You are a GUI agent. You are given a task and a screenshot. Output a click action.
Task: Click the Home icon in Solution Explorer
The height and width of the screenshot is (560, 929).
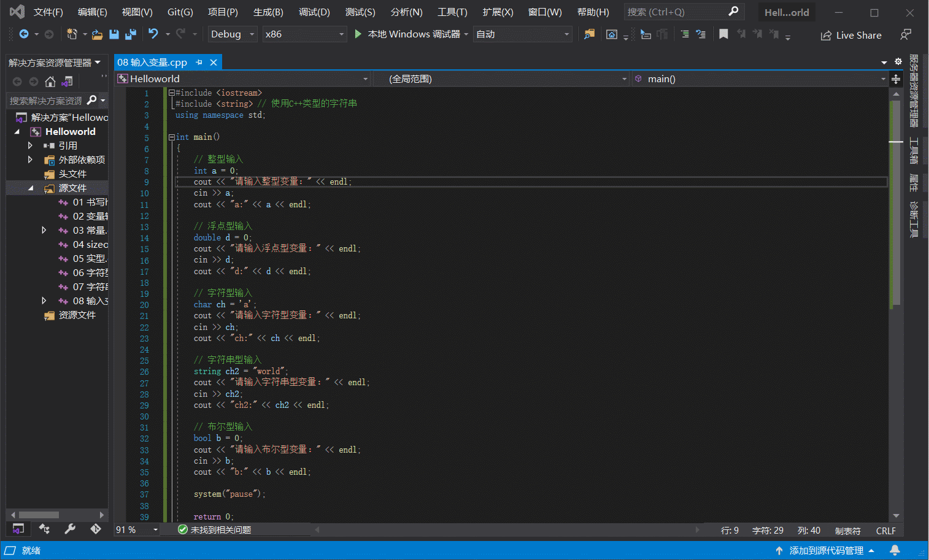point(50,82)
